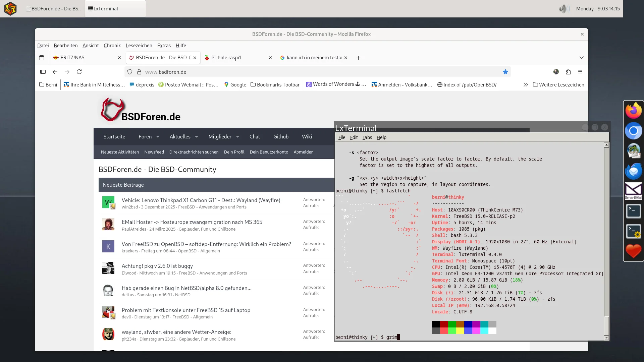Toggle the Firefox sidebar icon

(43, 72)
